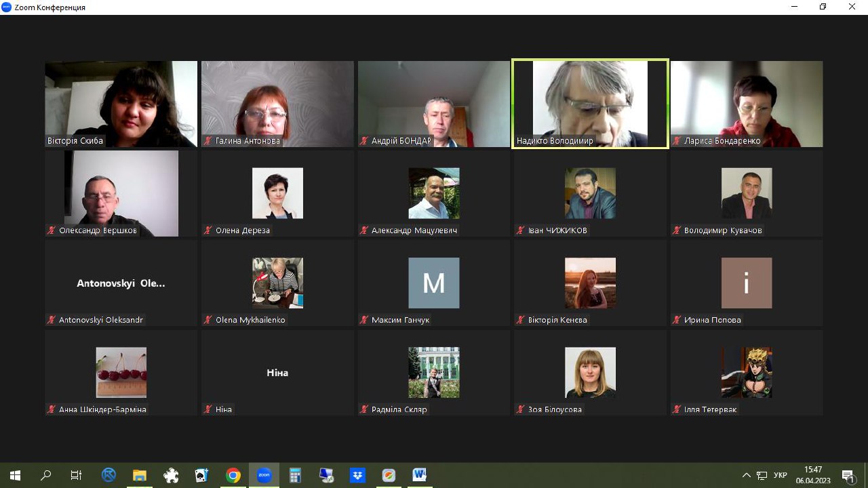Screen dimensions: 868x488
Task: Launch Google Chrome from the taskbar
Action: point(233,475)
